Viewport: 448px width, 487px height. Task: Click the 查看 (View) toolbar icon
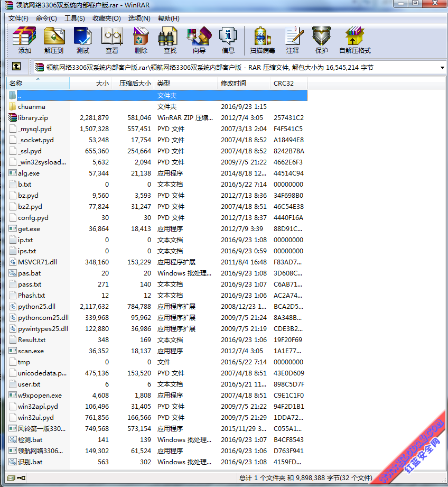112,36
